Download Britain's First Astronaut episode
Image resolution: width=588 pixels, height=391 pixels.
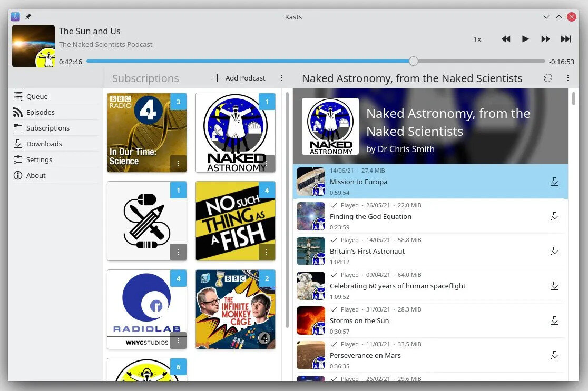click(555, 252)
